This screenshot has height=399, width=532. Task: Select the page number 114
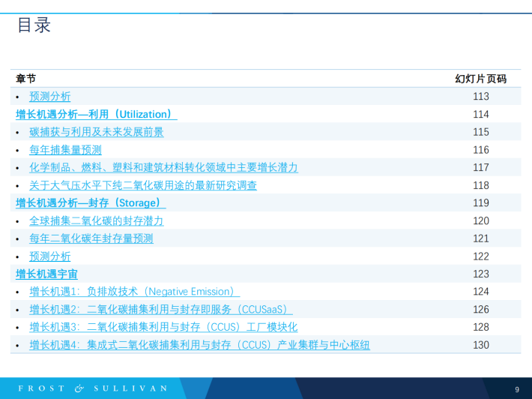(481, 115)
